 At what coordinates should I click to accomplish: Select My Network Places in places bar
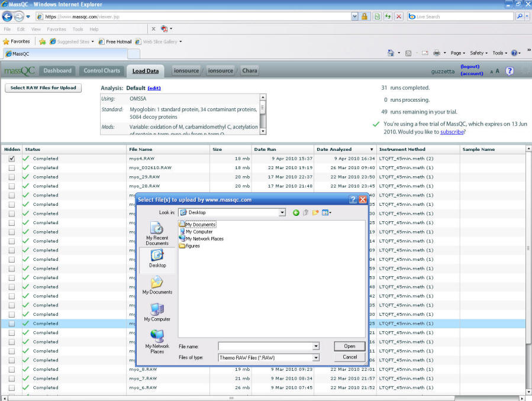click(157, 341)
